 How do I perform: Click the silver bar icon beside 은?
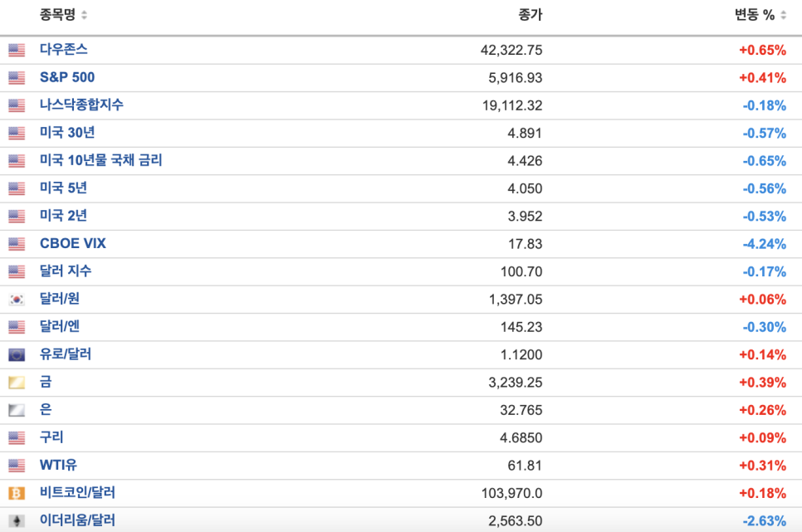[x=17, y=410]
